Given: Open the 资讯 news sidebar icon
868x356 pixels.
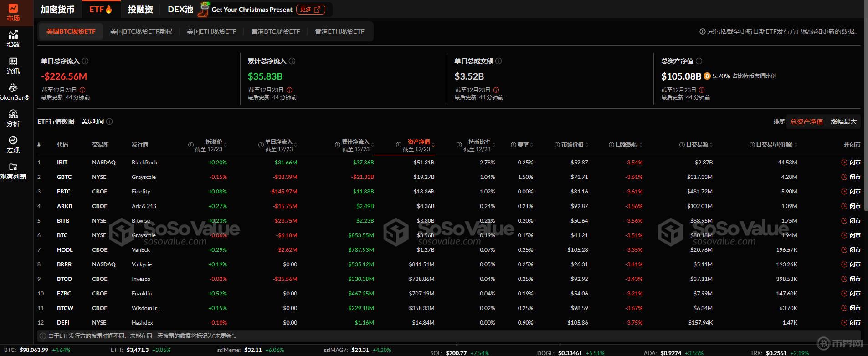Looking at the screenshot, I should [13, 66].
